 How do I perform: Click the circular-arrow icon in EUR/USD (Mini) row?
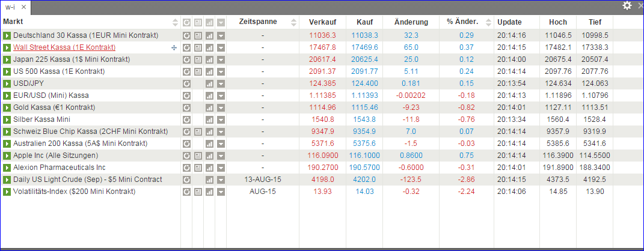[186, 95]
